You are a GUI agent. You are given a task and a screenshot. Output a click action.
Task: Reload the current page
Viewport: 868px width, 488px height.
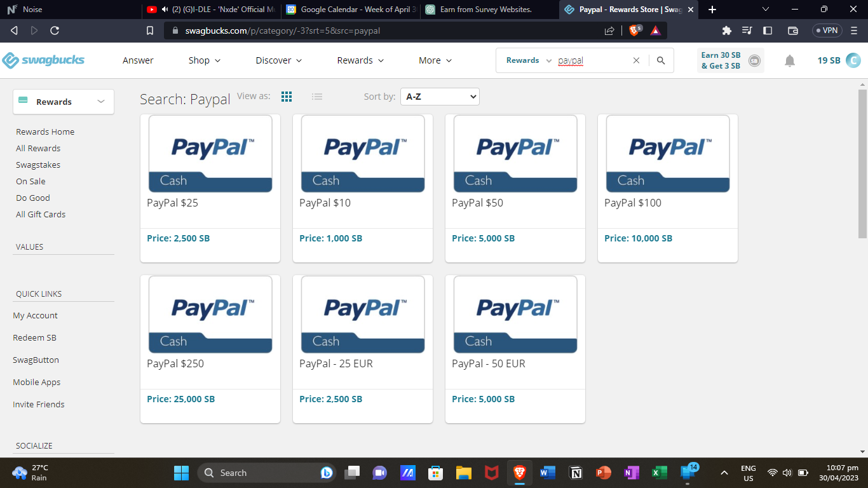click(55, 30)
